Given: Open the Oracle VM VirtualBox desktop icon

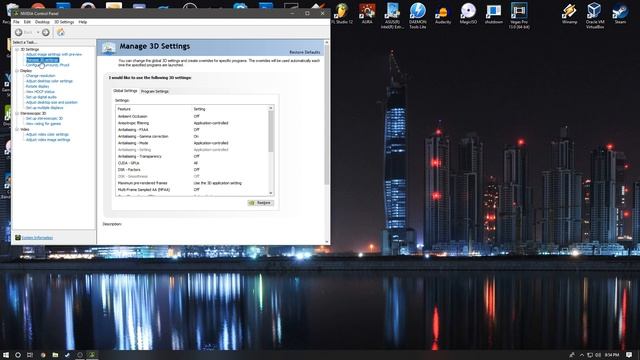Looking at the screenshot, I should pyautogui.click(x=594, y=15).
